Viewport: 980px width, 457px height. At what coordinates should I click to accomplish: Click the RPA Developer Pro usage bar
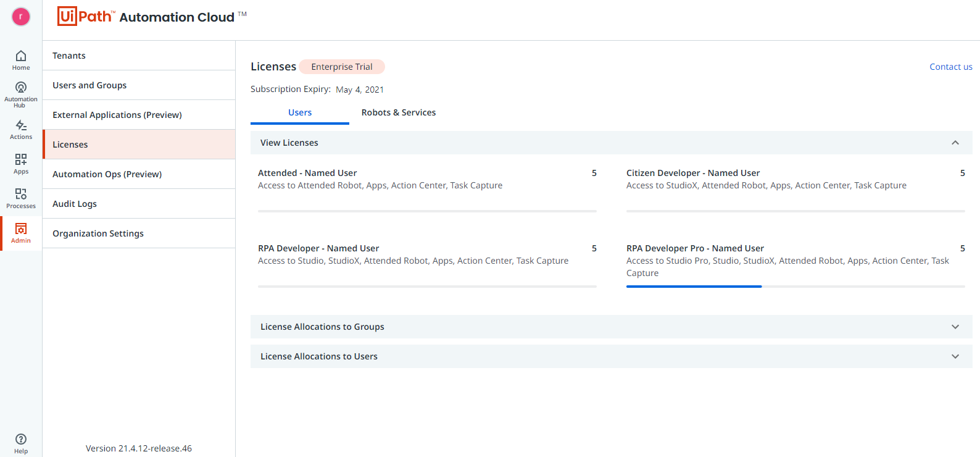(x=795, y=287)
